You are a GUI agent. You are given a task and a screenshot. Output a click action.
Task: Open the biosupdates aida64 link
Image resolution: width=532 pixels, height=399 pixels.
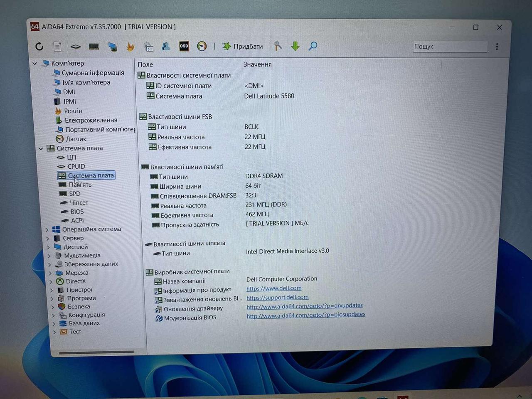coord(306,315)
